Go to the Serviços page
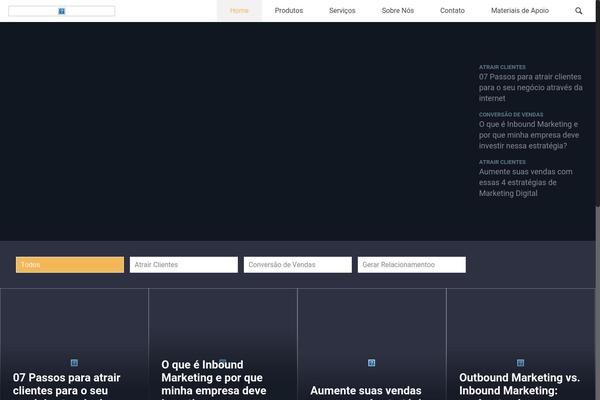This screenshot has height=400, width=600. click(342, 11)
